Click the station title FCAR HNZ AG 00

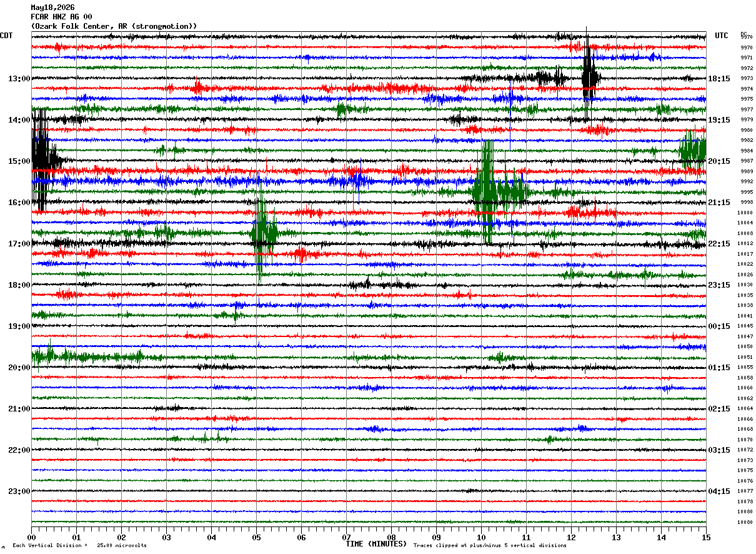(x=61, y=17)
